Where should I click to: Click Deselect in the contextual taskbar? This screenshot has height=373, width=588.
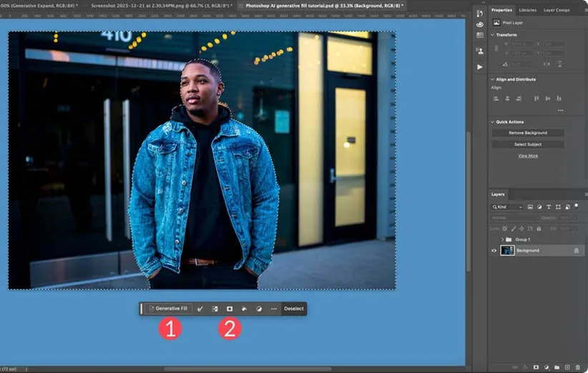coord(293,309)
